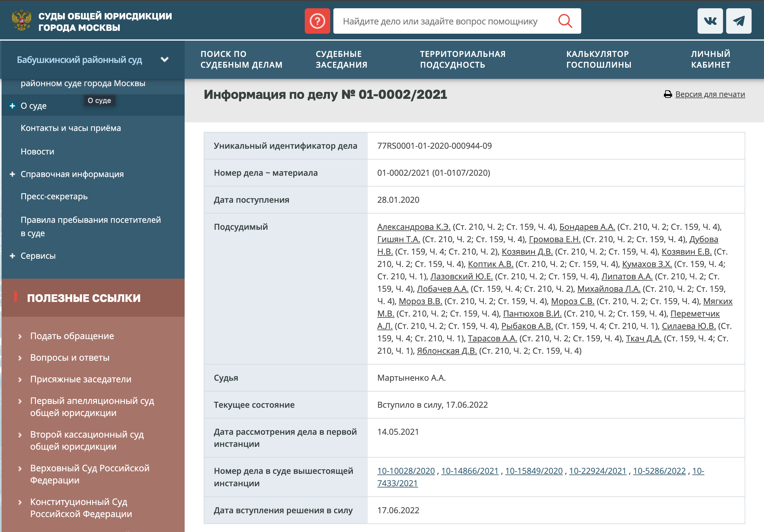Expand the Справочная информация section
Image resolution: width=764 pixels, height=532 pixels.
(x=13, y=174)
